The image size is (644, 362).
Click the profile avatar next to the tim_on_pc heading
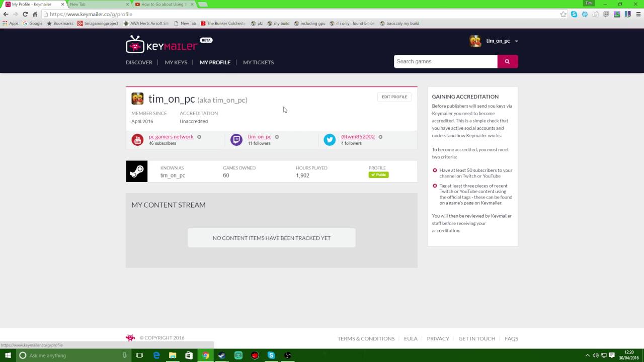137,99
